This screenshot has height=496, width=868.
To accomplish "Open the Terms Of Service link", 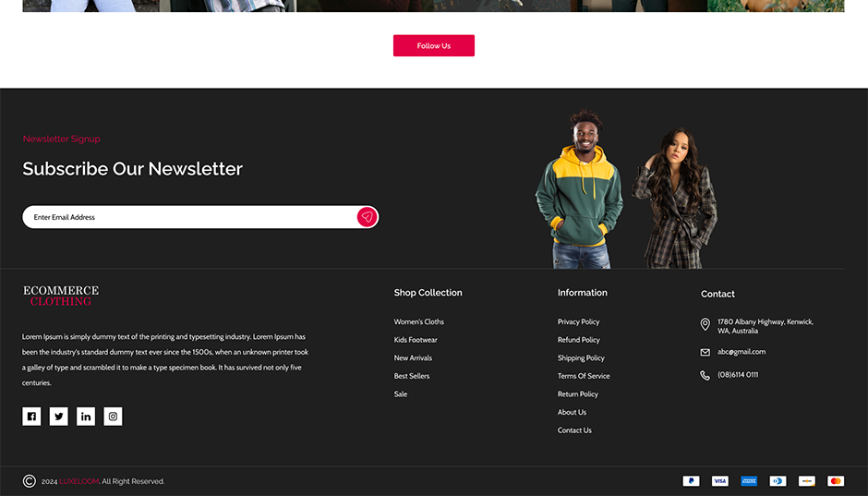I will (584, 376).
